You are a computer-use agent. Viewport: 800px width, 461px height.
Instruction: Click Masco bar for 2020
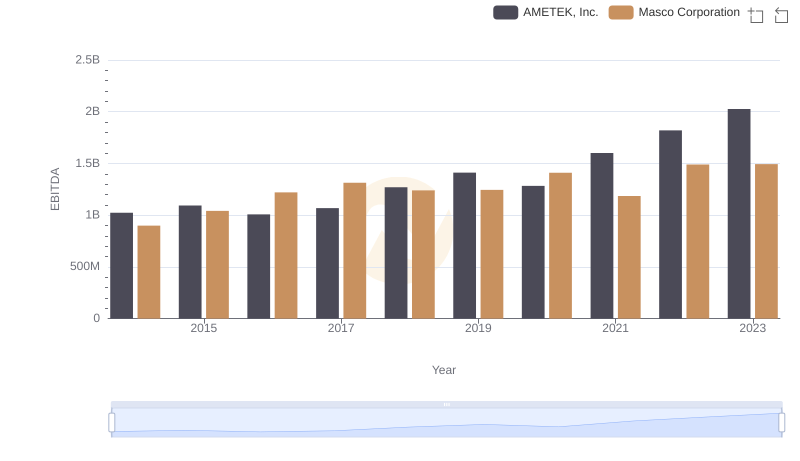(x=560, y=246)
